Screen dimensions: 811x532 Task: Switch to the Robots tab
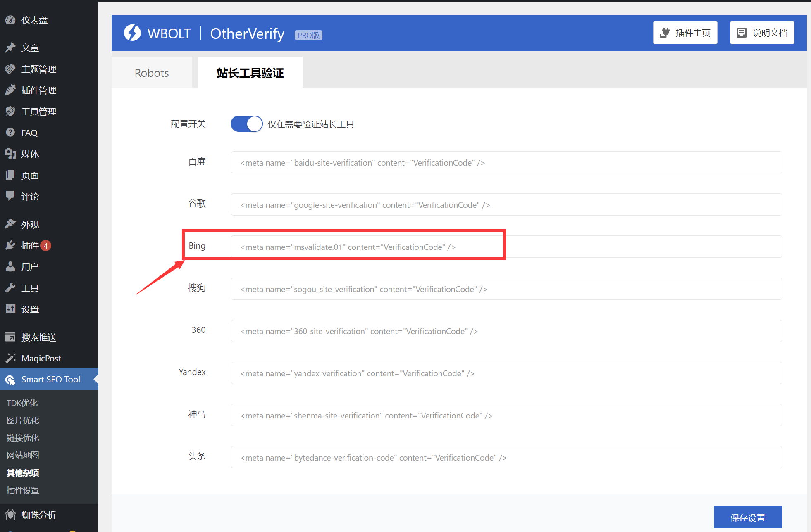click(x=151, y=73)
